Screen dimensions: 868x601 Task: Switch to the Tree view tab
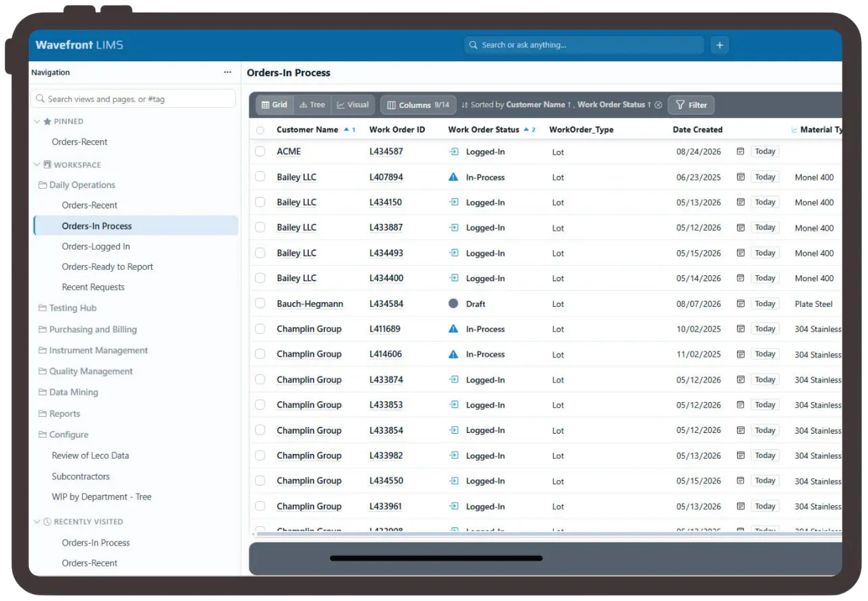312,105
